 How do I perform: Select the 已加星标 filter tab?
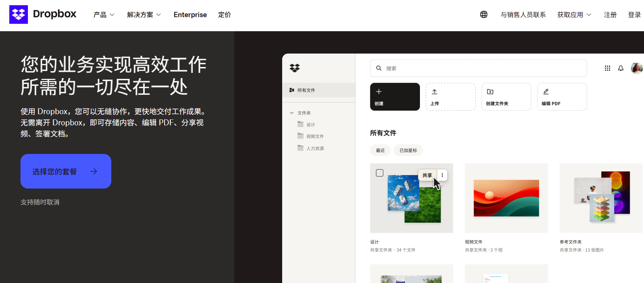click(x=408, y=150)
